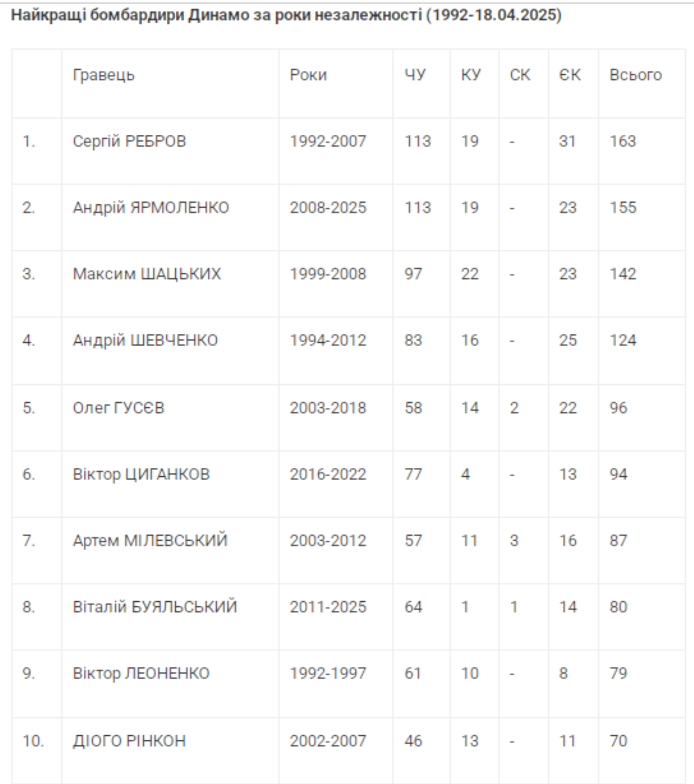Viewport: 694px width, 784px height.
Task: Select player name Андрій ЯРМОЛЕНКО
Action: click(151, 208)
